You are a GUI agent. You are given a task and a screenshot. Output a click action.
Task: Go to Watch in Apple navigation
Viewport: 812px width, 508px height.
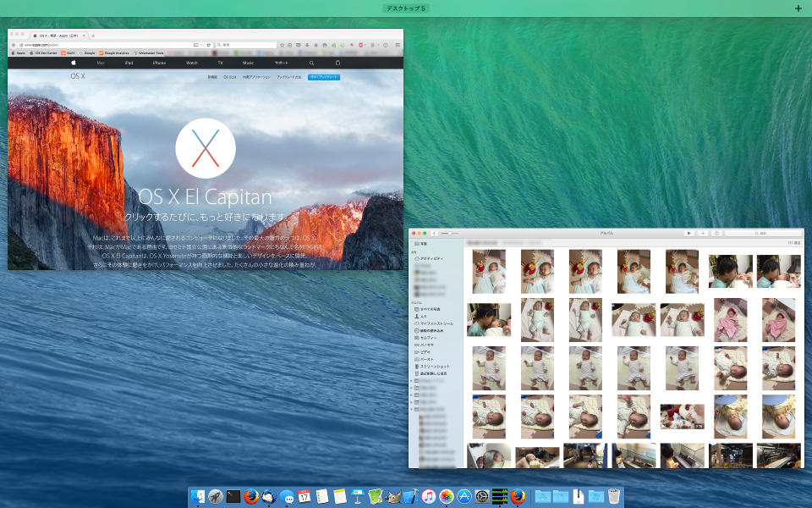192,63
